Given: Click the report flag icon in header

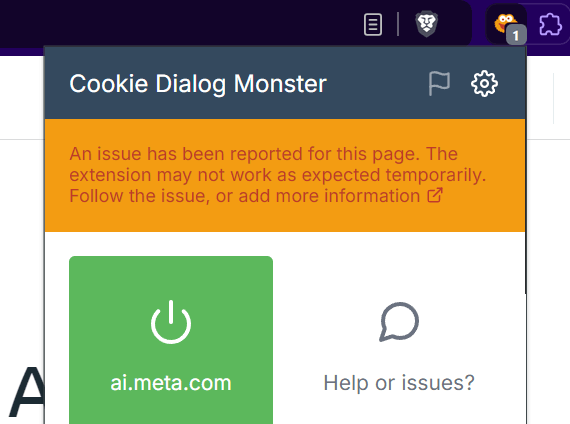Looking at the screenshot, I should [x=439, y=84].
